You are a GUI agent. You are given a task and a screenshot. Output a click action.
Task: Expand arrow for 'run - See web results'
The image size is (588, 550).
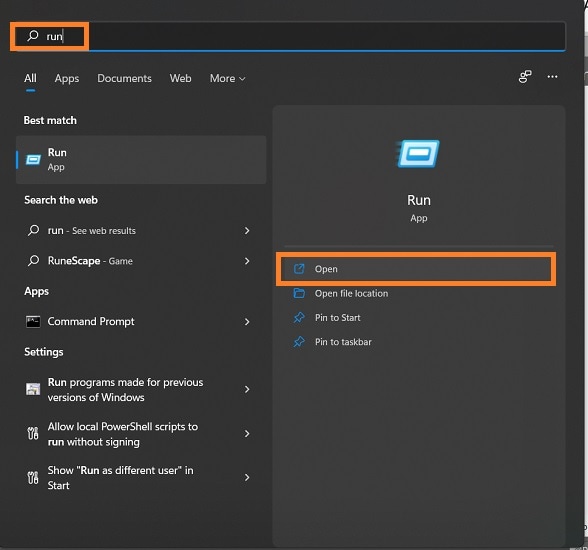247,231
